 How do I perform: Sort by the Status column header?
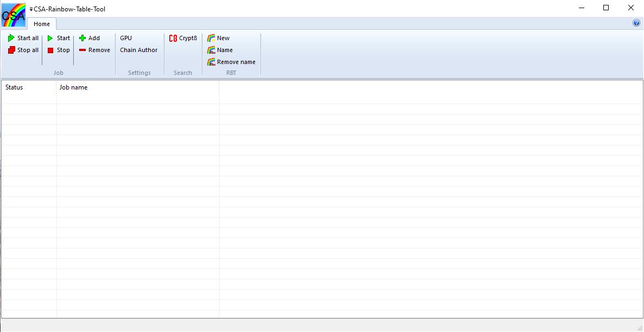tap(29, 87)
